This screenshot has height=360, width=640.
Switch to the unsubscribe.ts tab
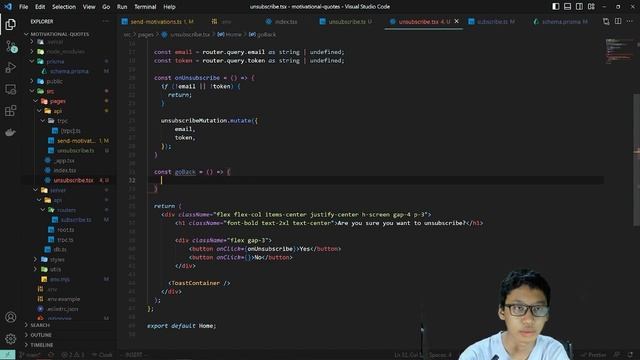click(x=346, y=22)
